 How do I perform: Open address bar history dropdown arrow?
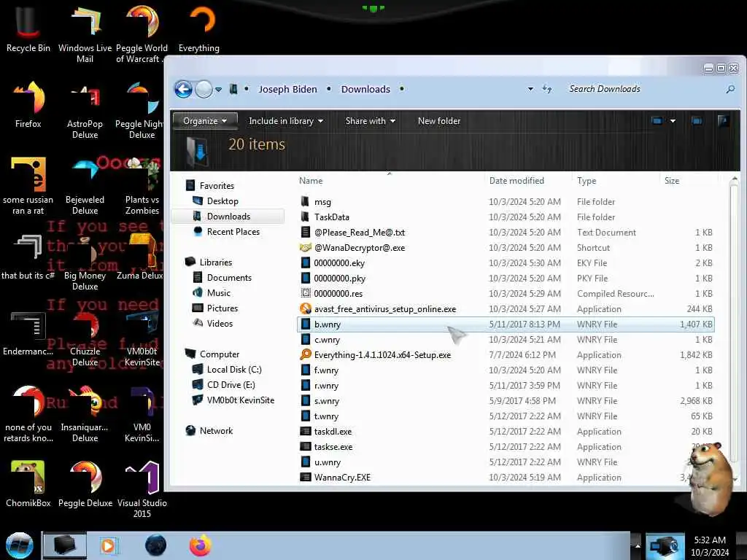click(530, 89)
